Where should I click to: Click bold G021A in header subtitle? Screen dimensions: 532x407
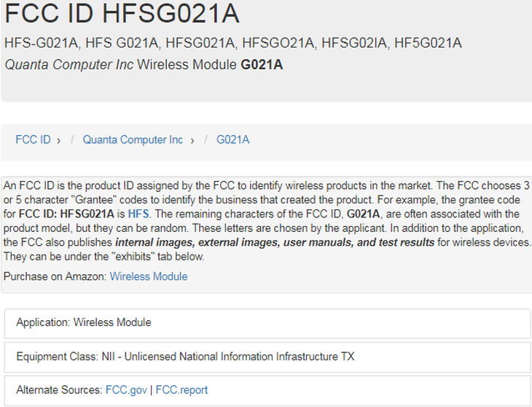pyautogui.click(x=262, y=64)
